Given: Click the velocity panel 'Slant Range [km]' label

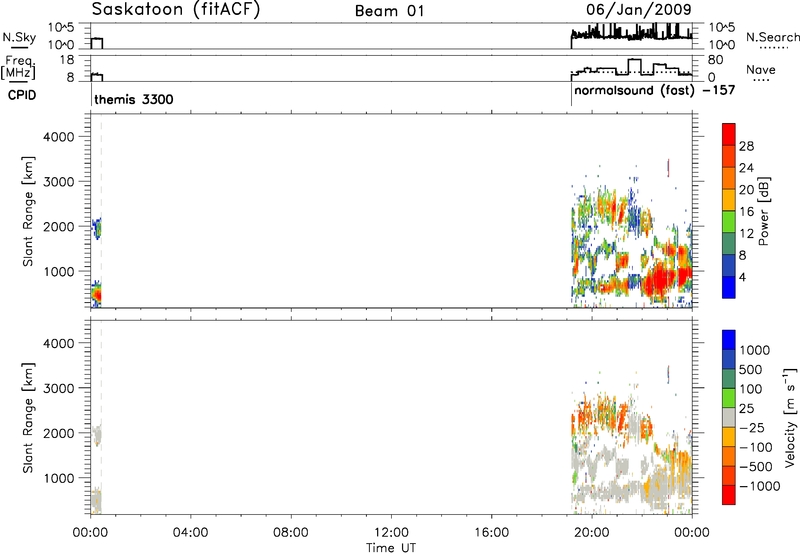Looking at the screenshot, I should click(28, 418).
